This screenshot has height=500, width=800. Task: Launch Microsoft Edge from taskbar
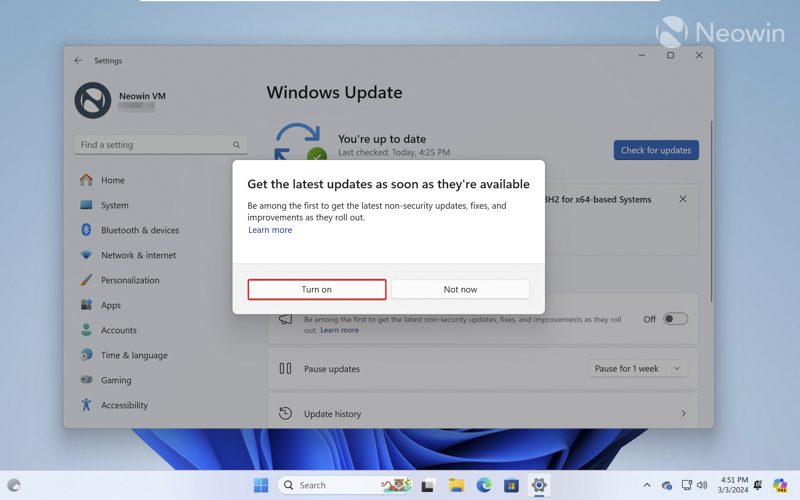point(484,485)
